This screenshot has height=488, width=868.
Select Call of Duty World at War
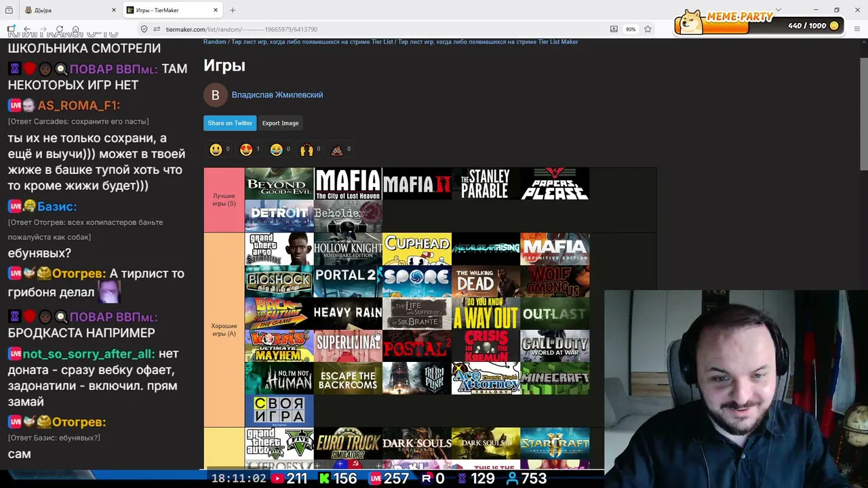click(x=555, y=346)
